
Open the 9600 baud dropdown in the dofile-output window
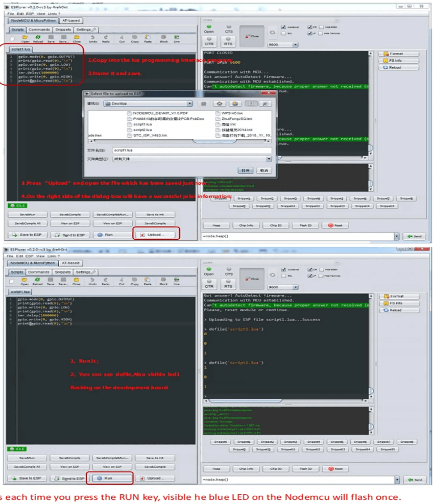pyautogui.click(x=295, y=287)
